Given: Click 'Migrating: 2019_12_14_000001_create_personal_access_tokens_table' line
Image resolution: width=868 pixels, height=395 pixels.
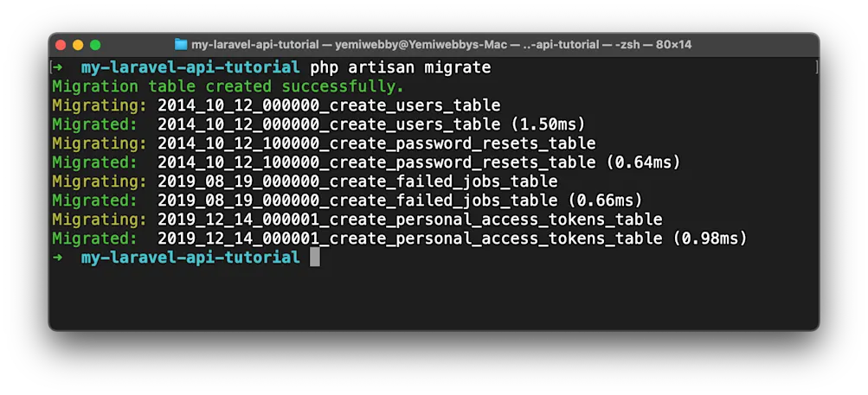Looking at the screenshot, I should tap(357, 220).
